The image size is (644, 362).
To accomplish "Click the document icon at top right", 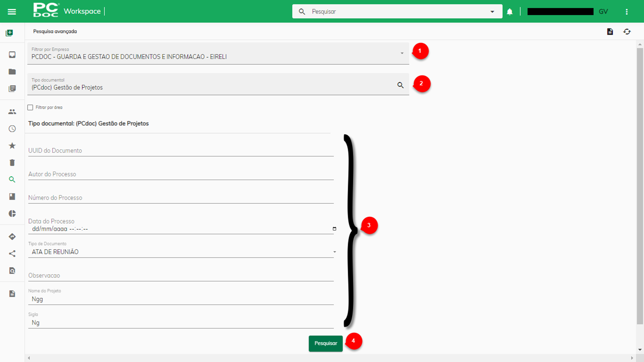I will [610, 31].
